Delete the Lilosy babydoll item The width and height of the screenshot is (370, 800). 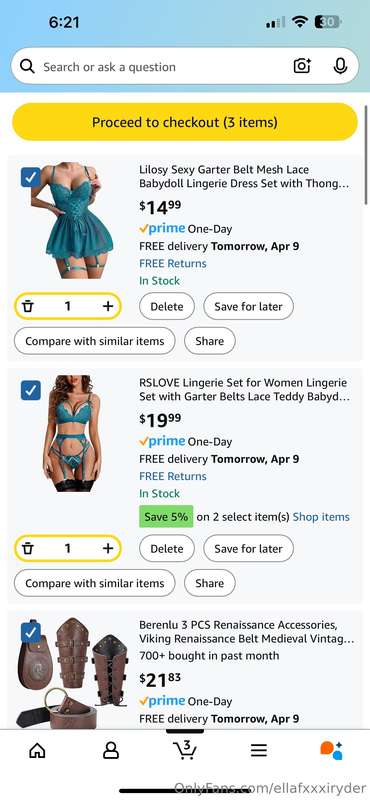tap(167, 307)
